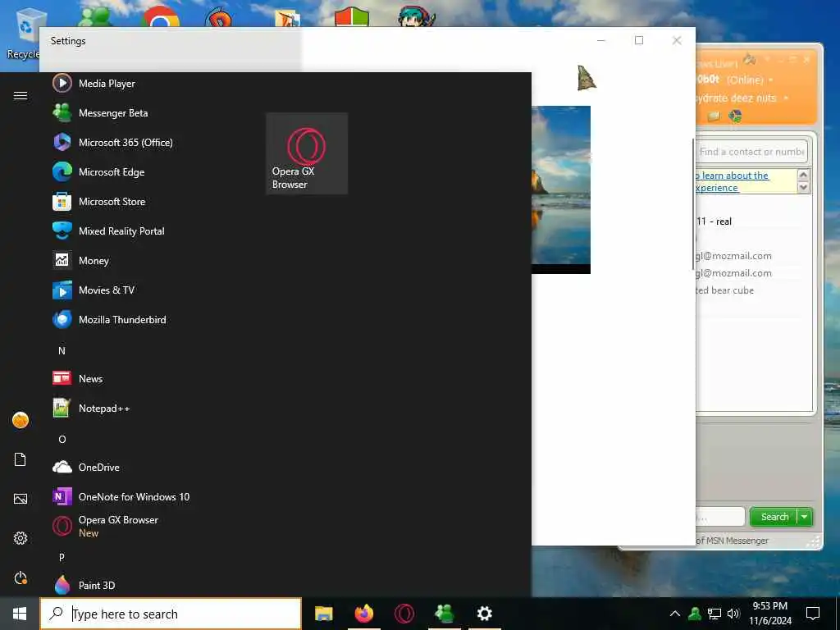840x630 pixels.
Task: Click wallpaper preview in Settings window
Action: tap(561, 189)
